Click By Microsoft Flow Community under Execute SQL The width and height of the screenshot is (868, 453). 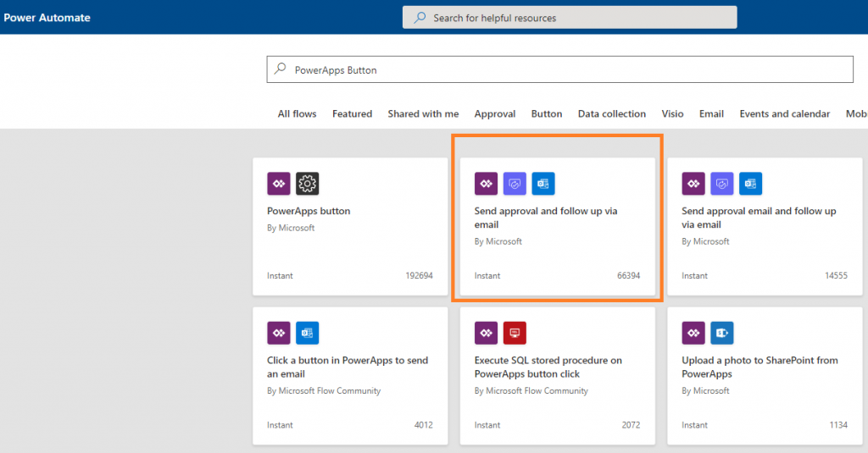[x=531, y=390]
